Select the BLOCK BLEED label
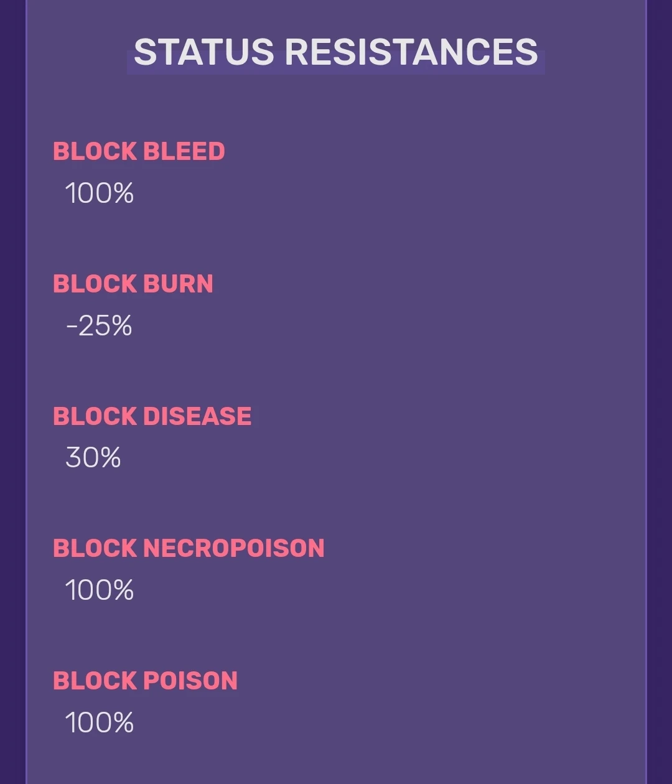This screenshot has width=672, height=784. (x=138, y=151)
